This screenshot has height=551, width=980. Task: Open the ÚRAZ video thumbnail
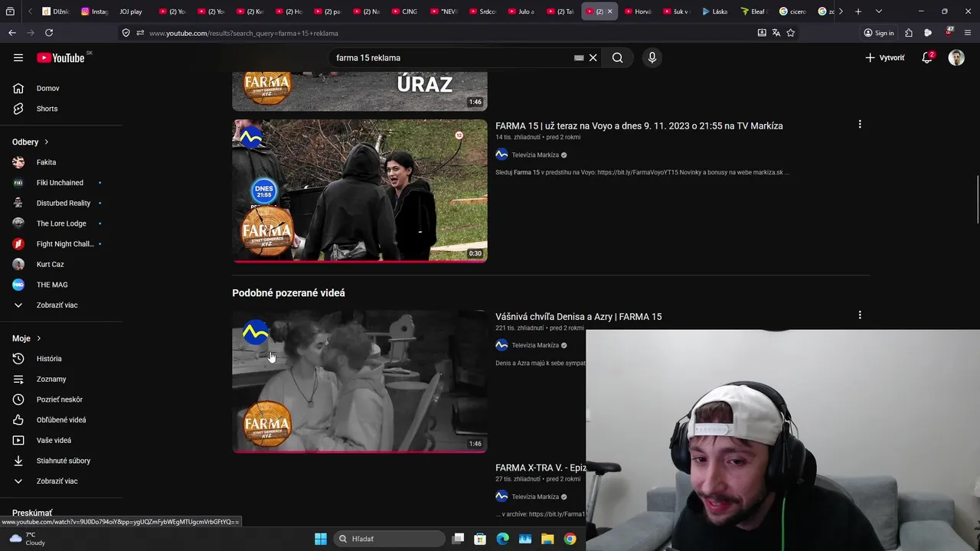[360, 91]
